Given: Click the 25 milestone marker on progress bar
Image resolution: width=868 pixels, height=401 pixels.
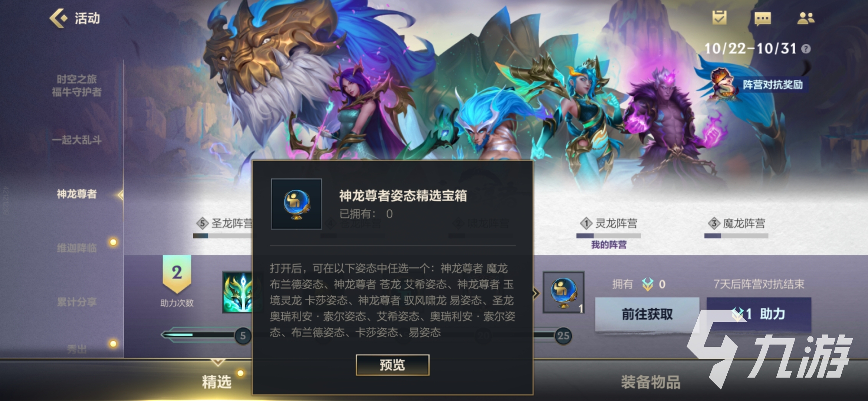Looking at the screenshot, I should pos(563,336).
